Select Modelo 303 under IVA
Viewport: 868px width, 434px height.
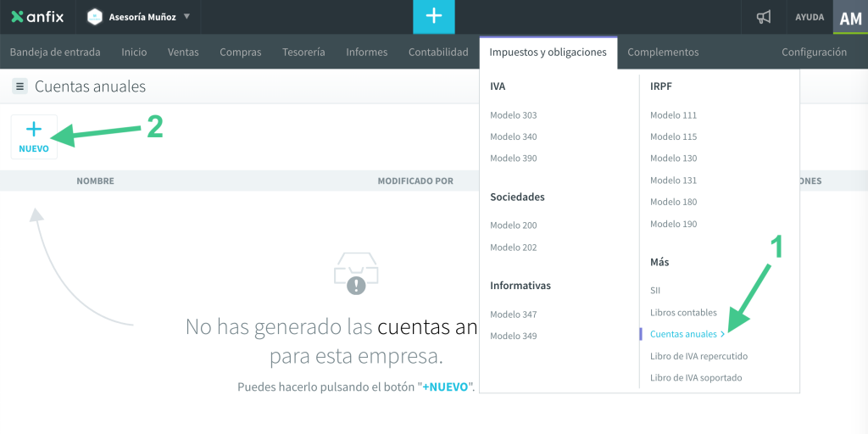[513, 115]
